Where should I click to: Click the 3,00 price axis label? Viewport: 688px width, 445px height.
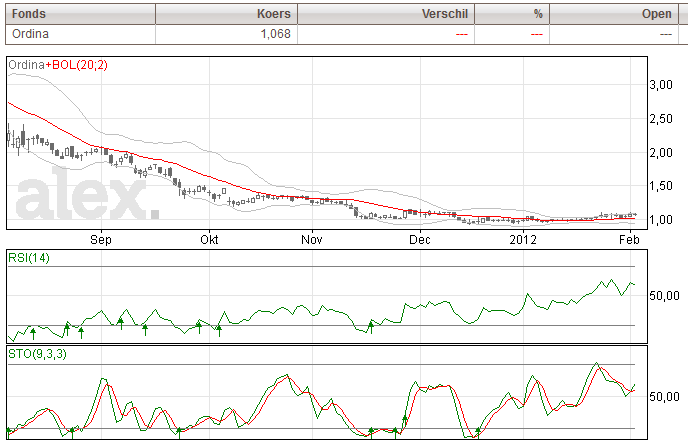click(x=661, y=85)
